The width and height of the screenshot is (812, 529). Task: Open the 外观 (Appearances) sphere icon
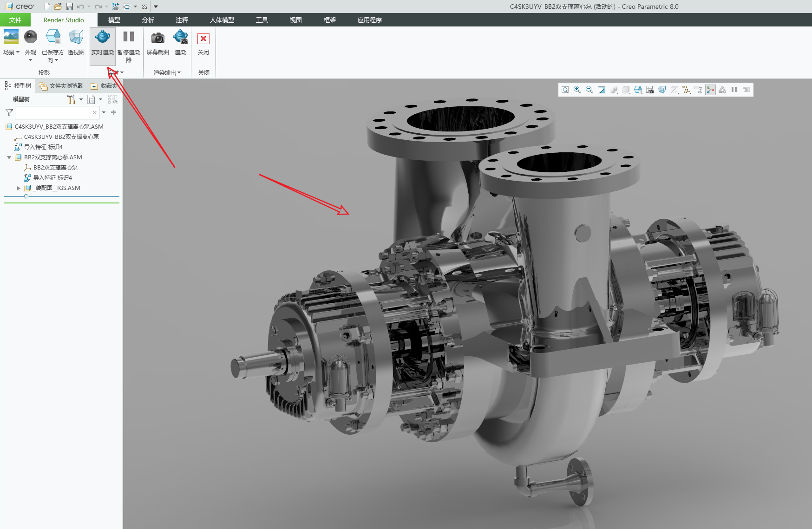click(31, 37)
